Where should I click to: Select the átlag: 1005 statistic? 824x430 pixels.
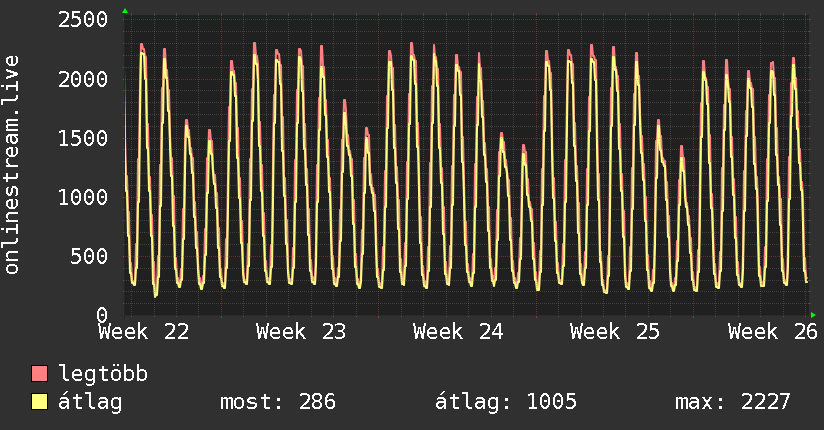tap(506, 402)
